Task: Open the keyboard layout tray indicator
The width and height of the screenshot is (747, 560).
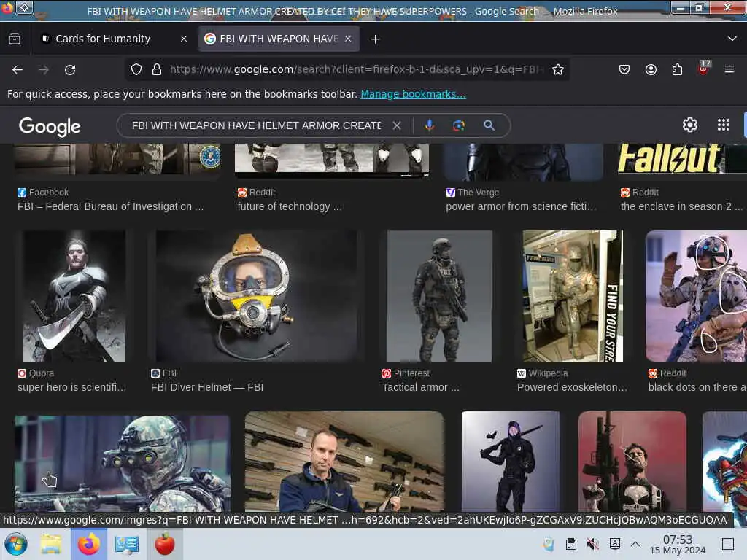Action: 615,543
